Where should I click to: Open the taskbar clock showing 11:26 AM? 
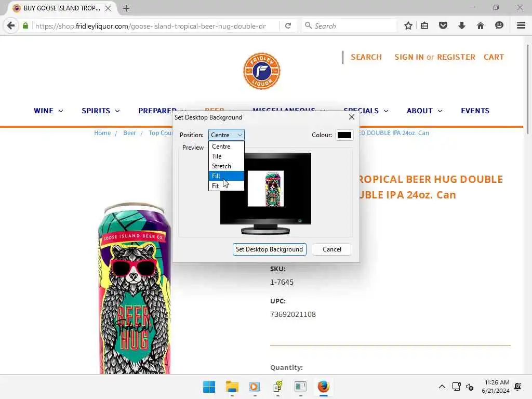click(495, 387)
